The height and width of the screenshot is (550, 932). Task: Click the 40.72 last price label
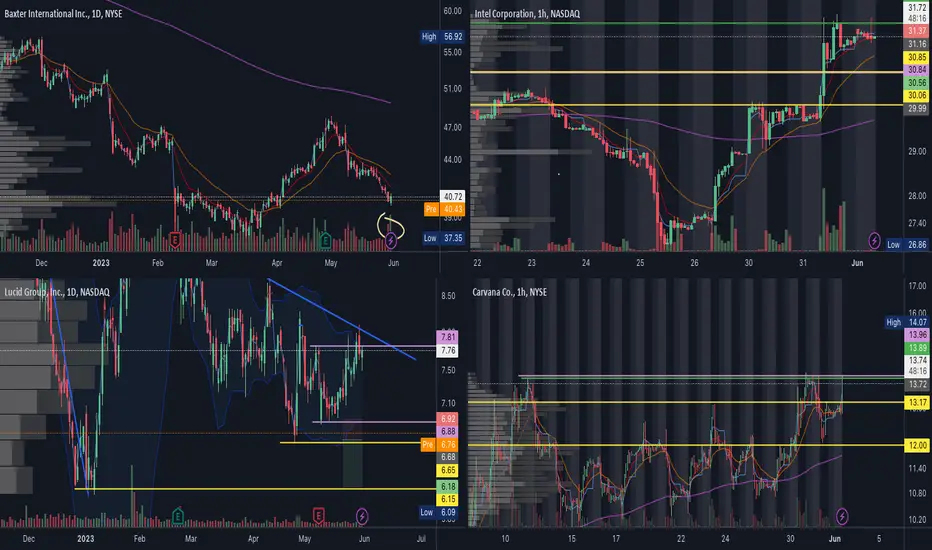452,196
